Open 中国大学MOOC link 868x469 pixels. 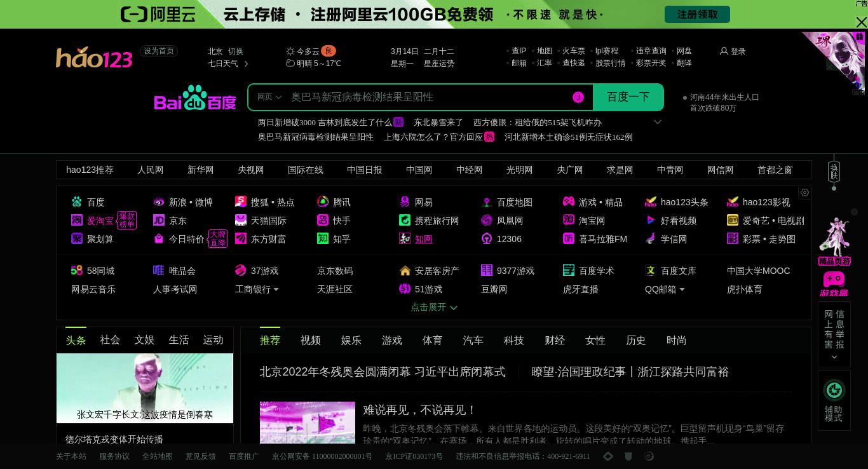[759, 271]
